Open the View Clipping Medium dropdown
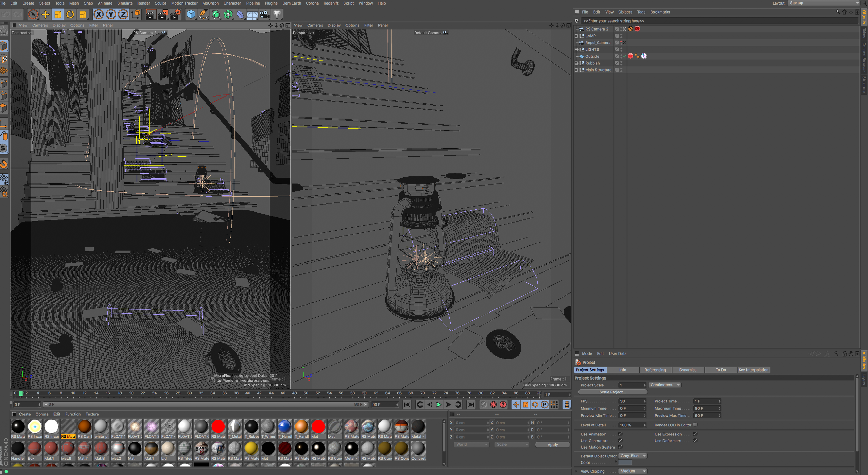The width and height of the screenshot is (868, 475). [x=633, y=471]
